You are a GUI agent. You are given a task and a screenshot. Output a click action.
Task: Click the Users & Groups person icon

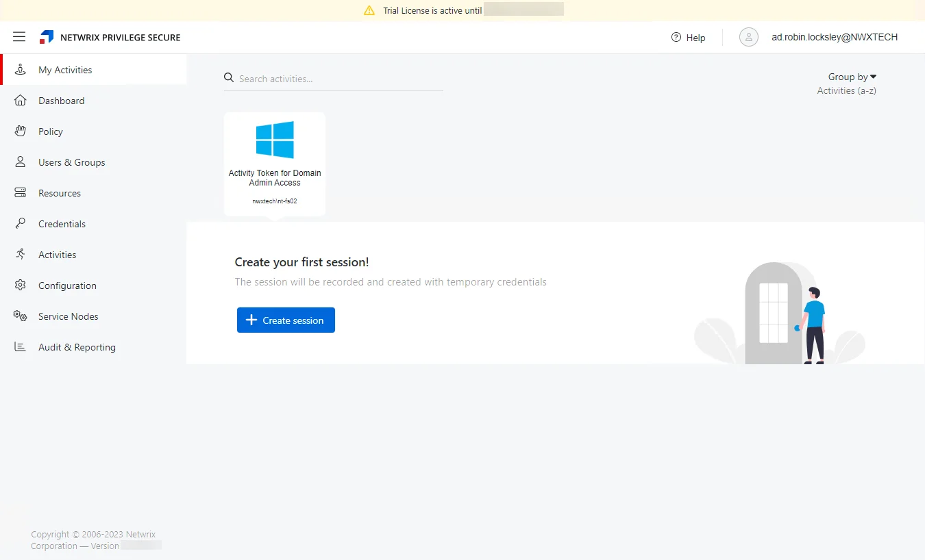click(21, 162)
